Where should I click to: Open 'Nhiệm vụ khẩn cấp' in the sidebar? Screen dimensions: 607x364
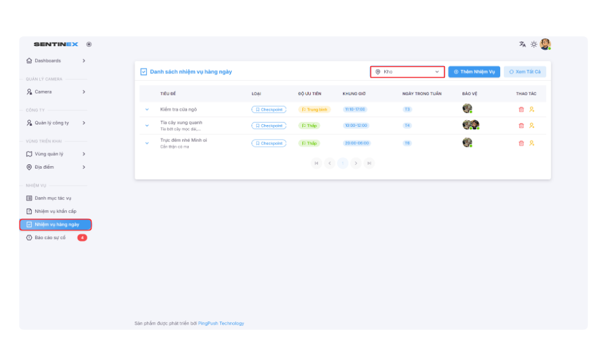pos(55,211)
